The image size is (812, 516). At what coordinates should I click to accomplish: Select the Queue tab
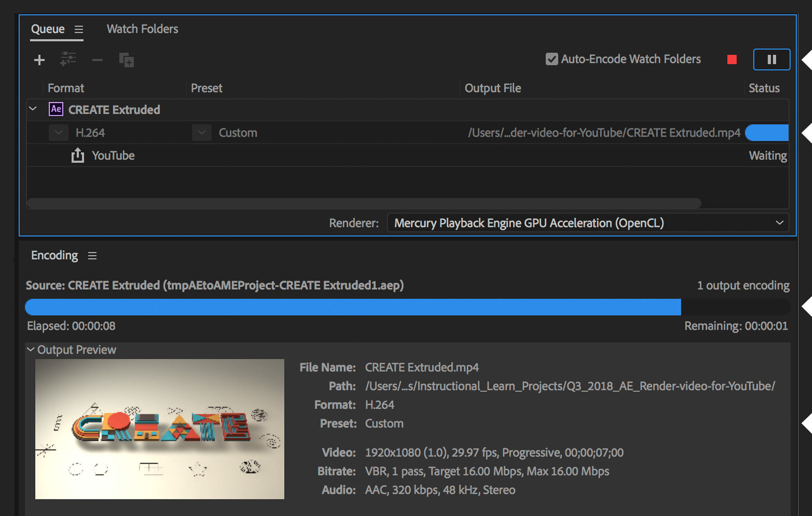point(48,28)
